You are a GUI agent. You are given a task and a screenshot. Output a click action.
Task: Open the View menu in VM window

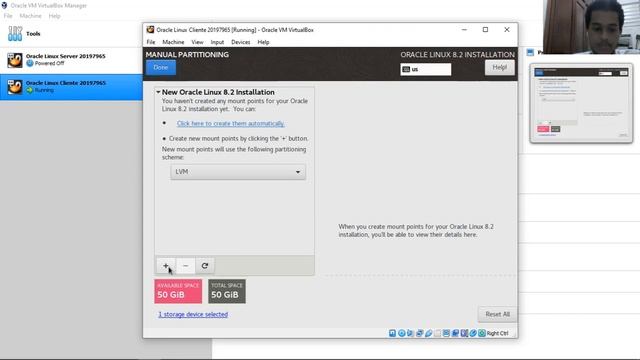[x=197, y=42]
